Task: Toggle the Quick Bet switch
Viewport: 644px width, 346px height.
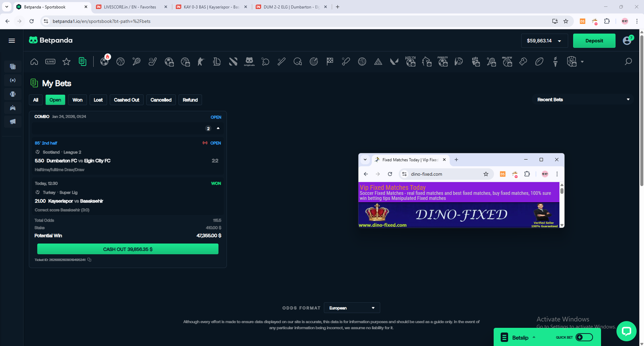Action: 584,337
